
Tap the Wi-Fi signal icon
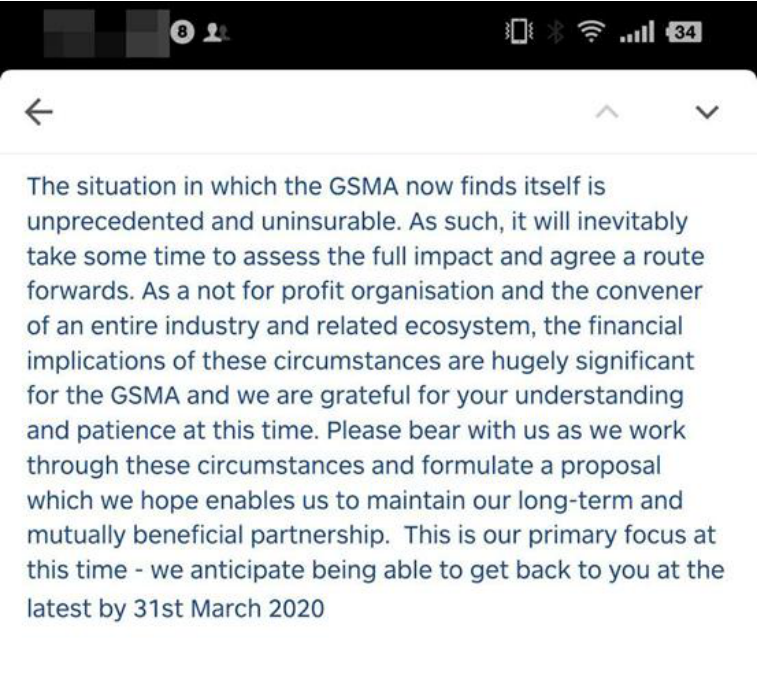(591, 32)
